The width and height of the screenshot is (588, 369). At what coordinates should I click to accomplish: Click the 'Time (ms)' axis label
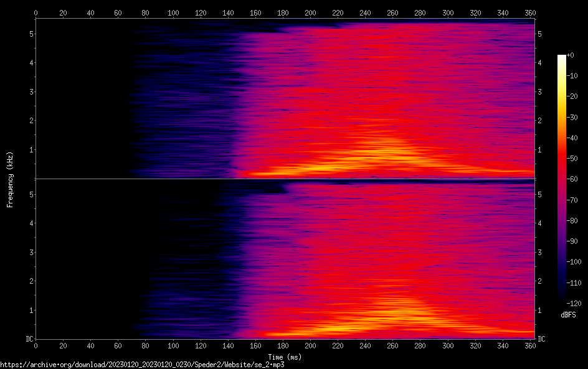[x=285, y=357]
